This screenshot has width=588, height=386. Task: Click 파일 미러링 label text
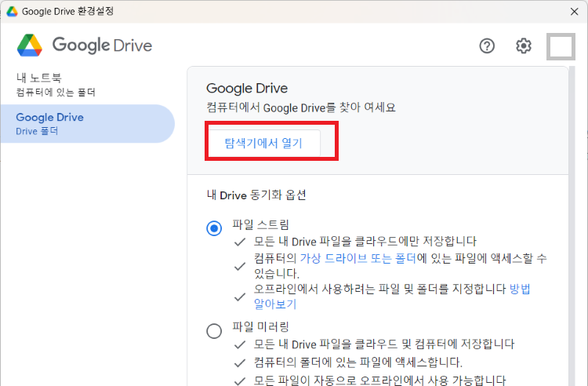[260, 326]
